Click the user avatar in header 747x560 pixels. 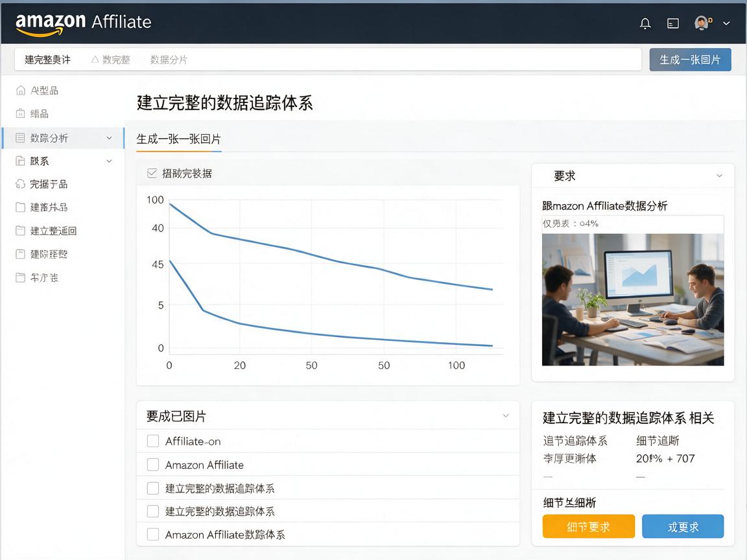[702, 23]
